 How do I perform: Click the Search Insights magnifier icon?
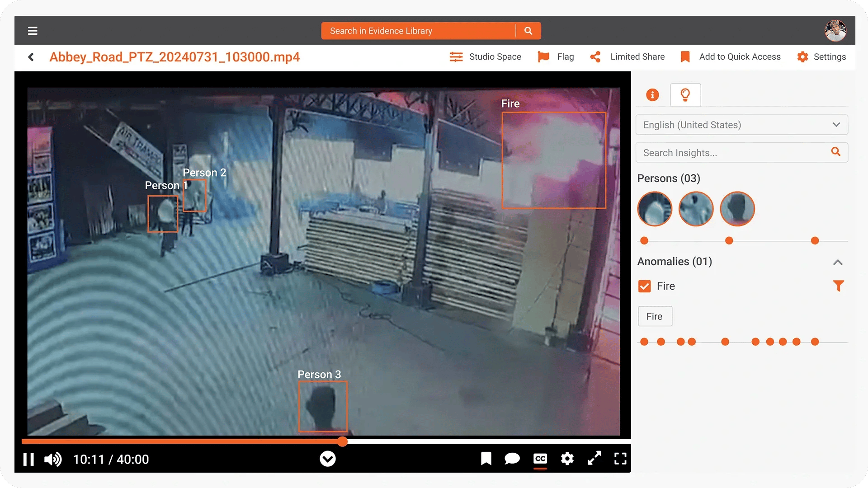(836, 152)
